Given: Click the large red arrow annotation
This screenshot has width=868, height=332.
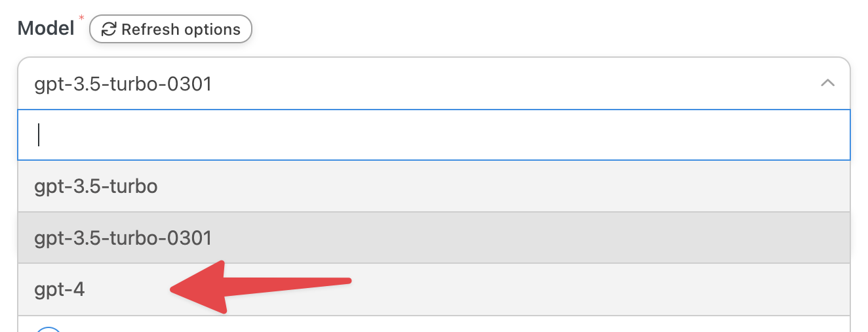Looking at the screenshot, I should pos(261,287).
